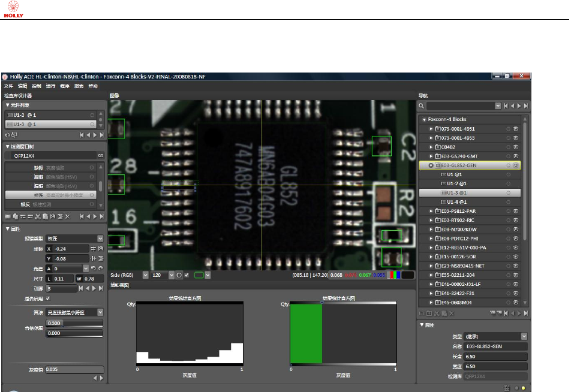Click the circular icon next to 120 zoom

[x=178, y=275]
